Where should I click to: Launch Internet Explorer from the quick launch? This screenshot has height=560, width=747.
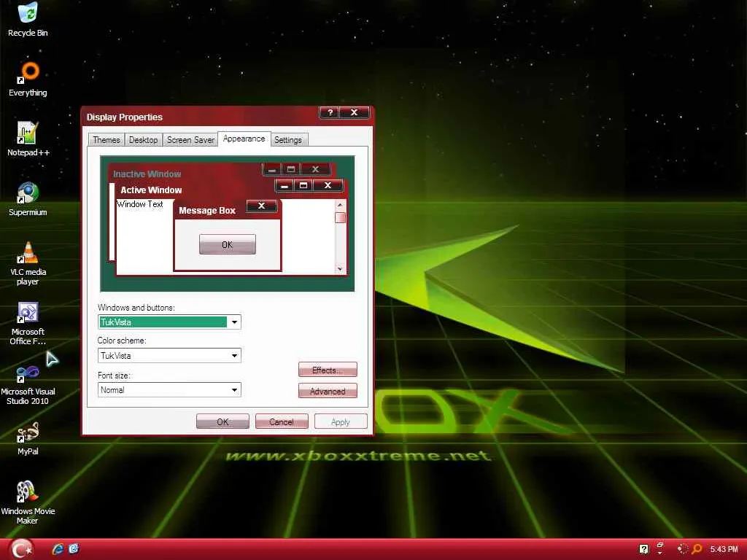pyautogui.click(x=58, y=549)
